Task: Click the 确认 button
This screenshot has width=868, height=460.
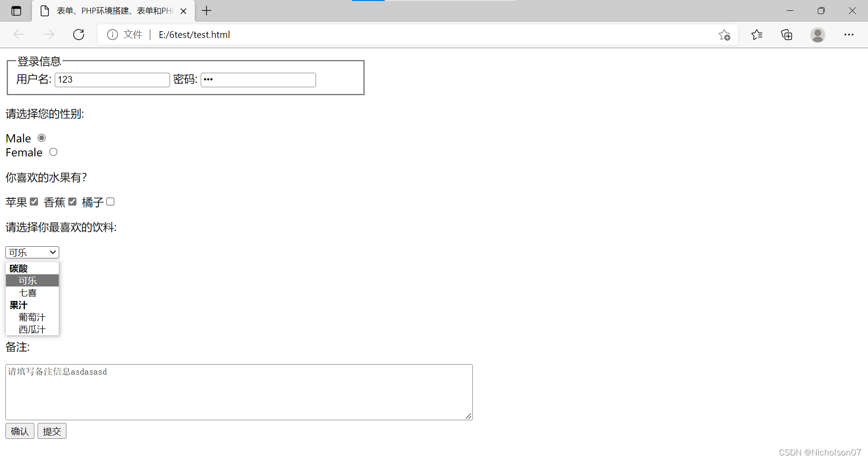Action: point(20,431)
